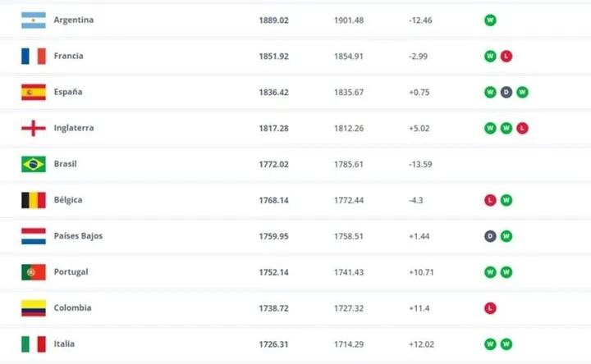Click the Colombia flag icon
This screenshot has width=591, height=364.
click(33, 308)
